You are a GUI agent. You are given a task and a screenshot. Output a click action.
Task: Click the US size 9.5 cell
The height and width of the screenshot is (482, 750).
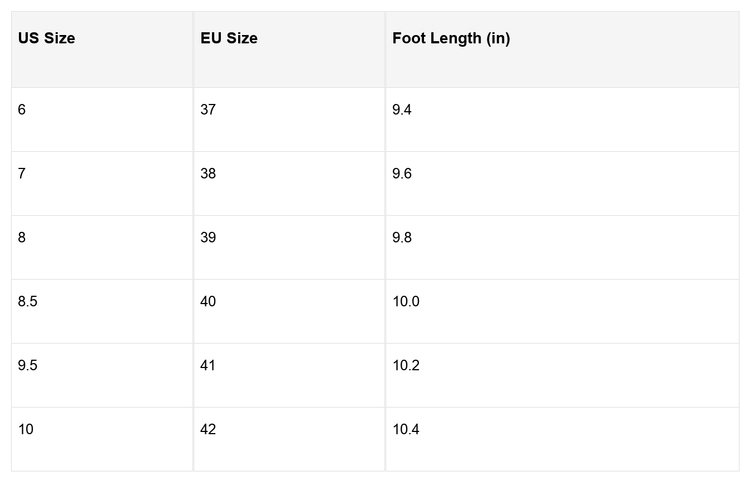pos(28,365)
